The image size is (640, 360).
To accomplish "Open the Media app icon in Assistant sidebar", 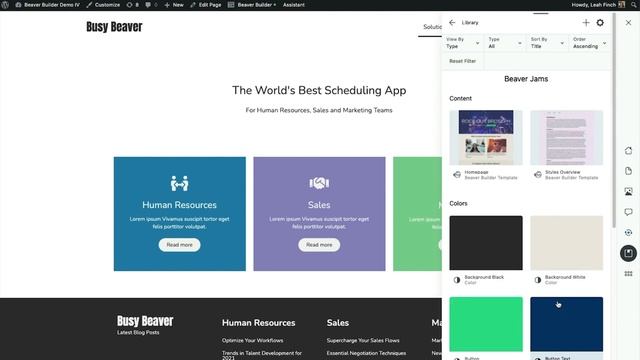I will (x=629, y=191).
